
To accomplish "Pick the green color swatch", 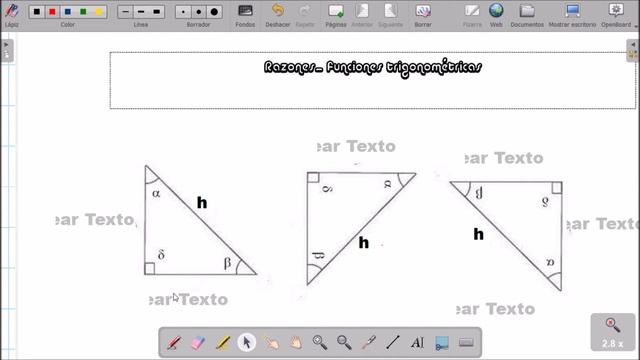I will [83, 12].
